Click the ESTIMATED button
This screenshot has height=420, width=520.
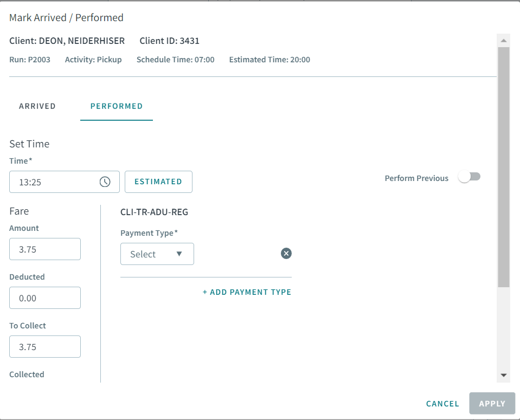tap(158, 182)
